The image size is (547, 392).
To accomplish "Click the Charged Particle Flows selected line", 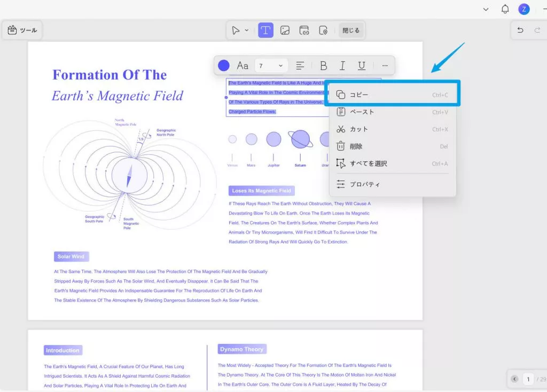I will [x=252, y=112].
